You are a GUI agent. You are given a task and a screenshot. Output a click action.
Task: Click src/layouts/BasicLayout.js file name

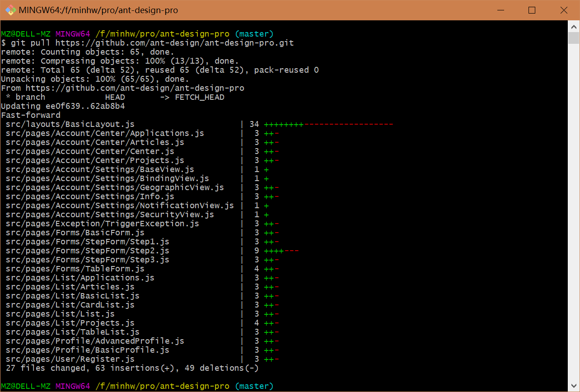70,124
